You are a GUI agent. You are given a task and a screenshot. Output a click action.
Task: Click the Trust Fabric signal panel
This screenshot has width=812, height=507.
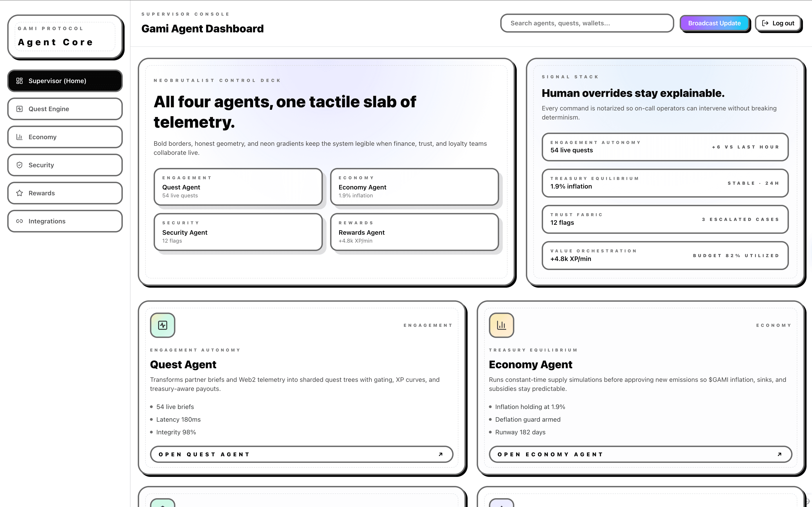[x=665, y=219]
